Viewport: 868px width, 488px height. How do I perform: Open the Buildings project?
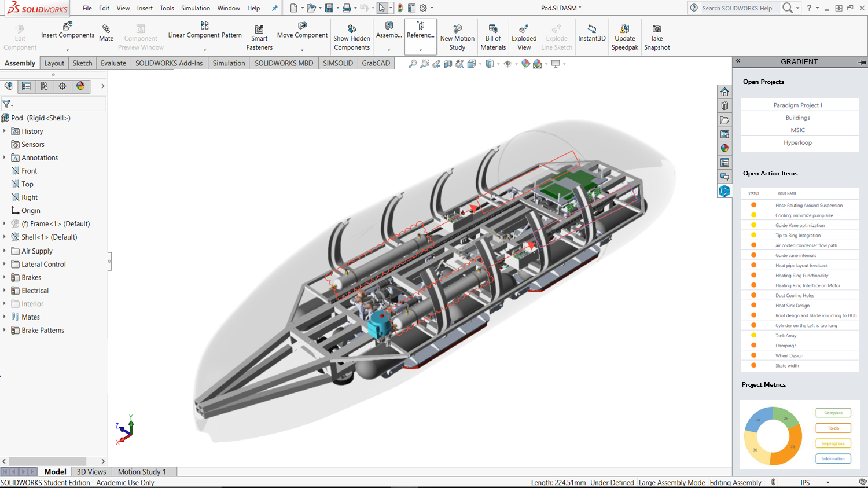point(798,118)
